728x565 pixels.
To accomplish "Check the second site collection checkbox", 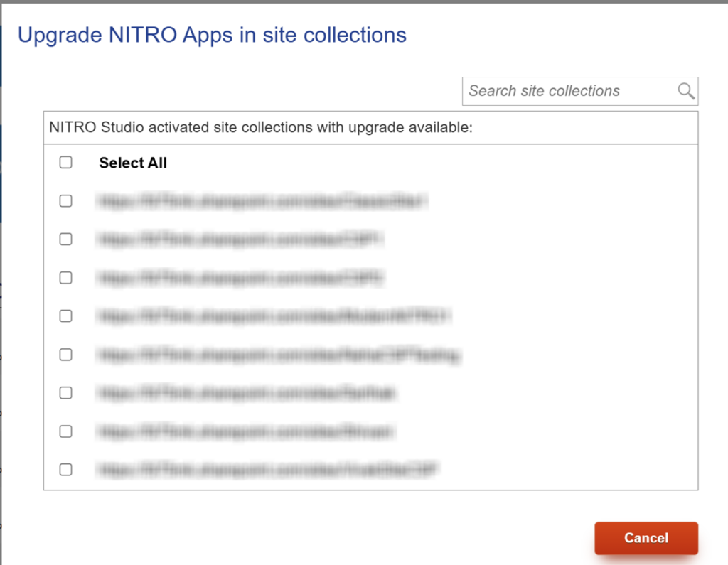I will [x=66, y=239].
